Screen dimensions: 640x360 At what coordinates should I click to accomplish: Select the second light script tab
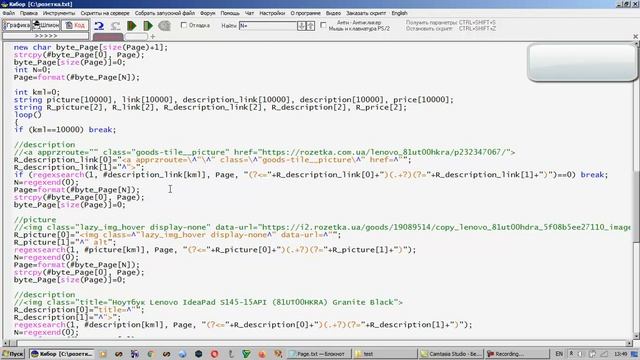(136, 37)
